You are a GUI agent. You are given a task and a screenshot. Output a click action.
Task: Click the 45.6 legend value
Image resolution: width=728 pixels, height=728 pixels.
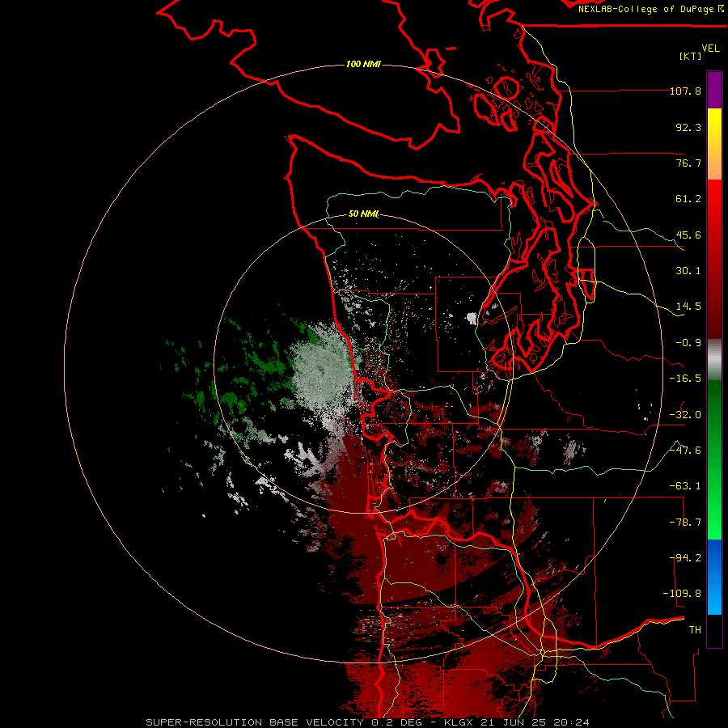[x=688, y=235]
